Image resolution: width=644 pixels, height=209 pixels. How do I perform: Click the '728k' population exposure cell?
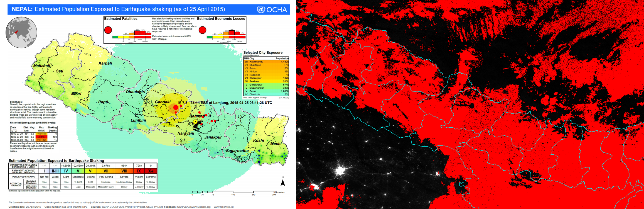click(139, 166)
